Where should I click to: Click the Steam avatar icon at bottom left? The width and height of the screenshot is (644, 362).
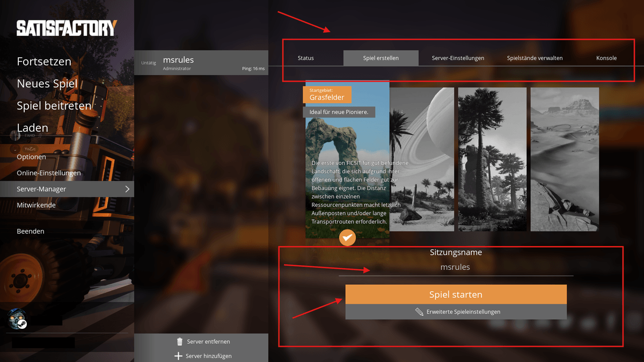click(18, 319)
